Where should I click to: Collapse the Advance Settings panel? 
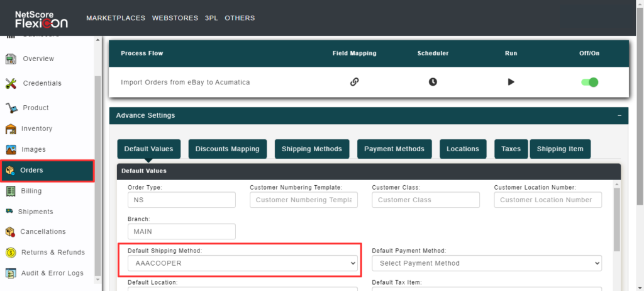coord(619,116)
